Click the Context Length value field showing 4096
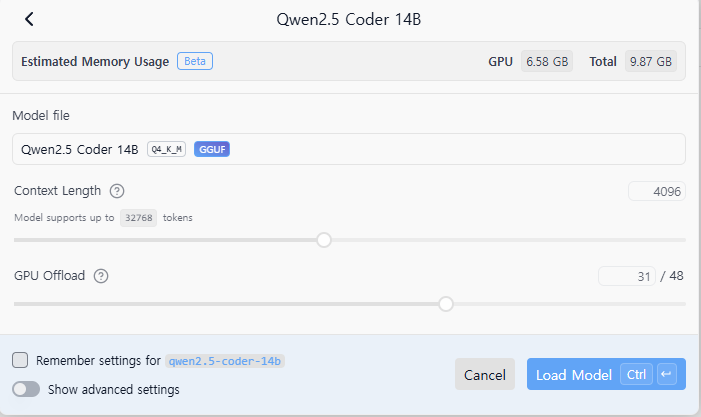Image resolution: width=701 pixels, height=417 pixels. coord(657,191)
